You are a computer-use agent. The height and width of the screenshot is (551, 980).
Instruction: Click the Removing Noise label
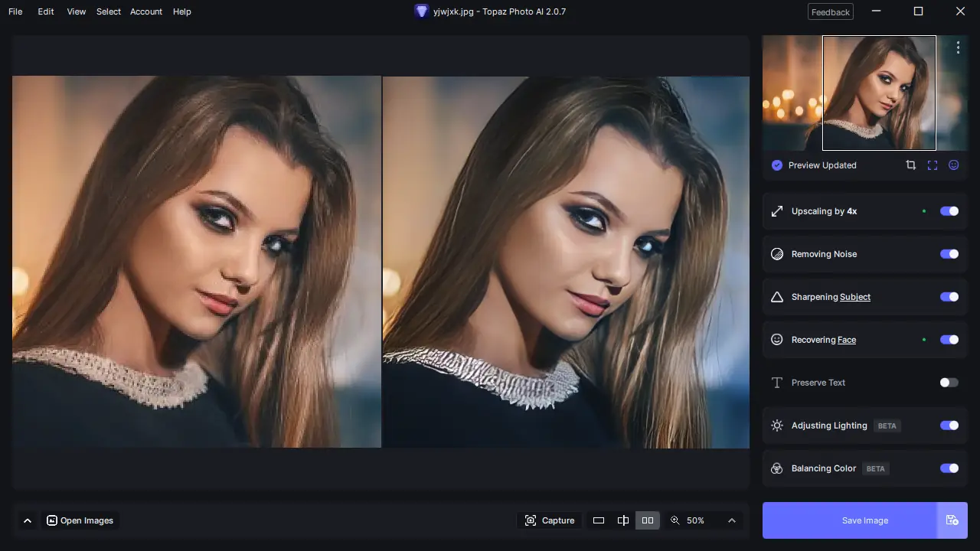coord(824,254)
